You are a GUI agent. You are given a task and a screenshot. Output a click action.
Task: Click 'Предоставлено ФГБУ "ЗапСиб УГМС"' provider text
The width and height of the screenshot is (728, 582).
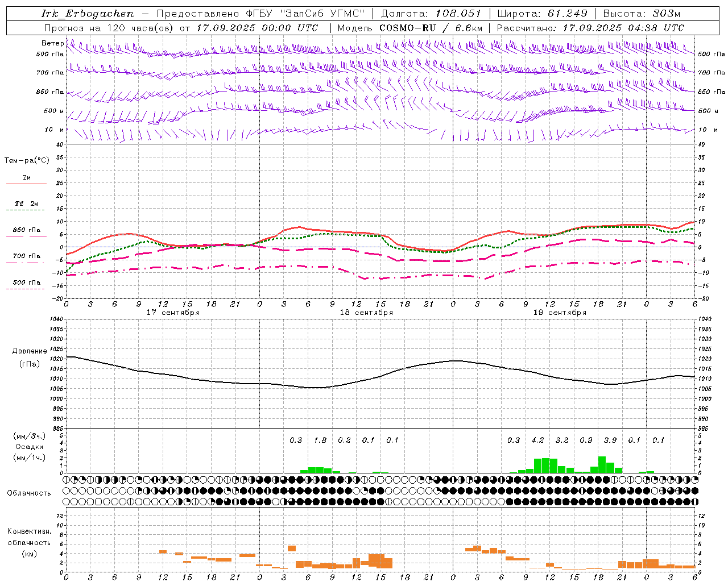260,14
